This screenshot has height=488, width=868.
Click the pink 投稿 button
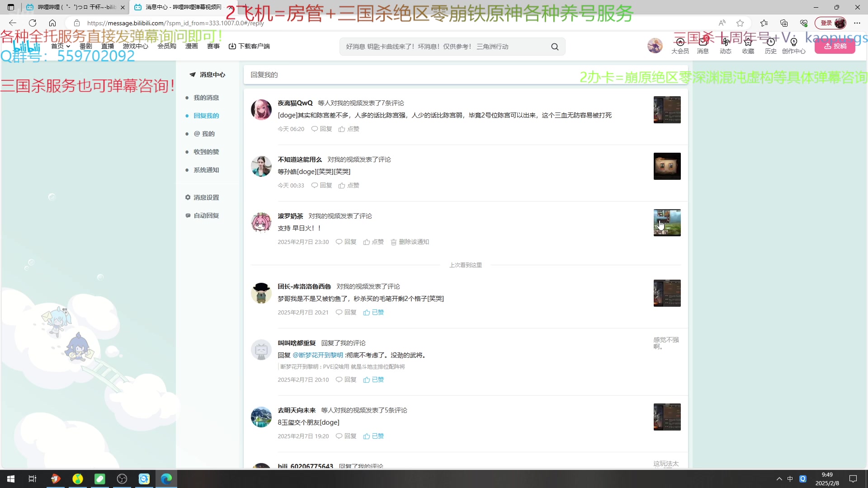pyautogui.click(x=835, y=46)
